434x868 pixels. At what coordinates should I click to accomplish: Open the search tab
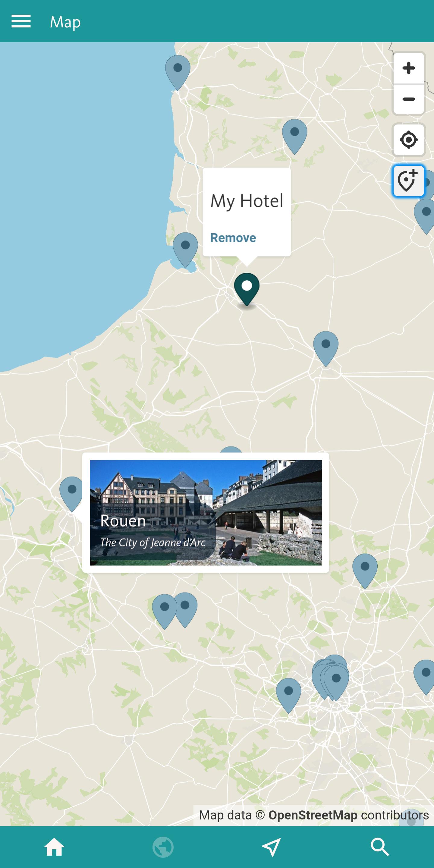[380, 847]
